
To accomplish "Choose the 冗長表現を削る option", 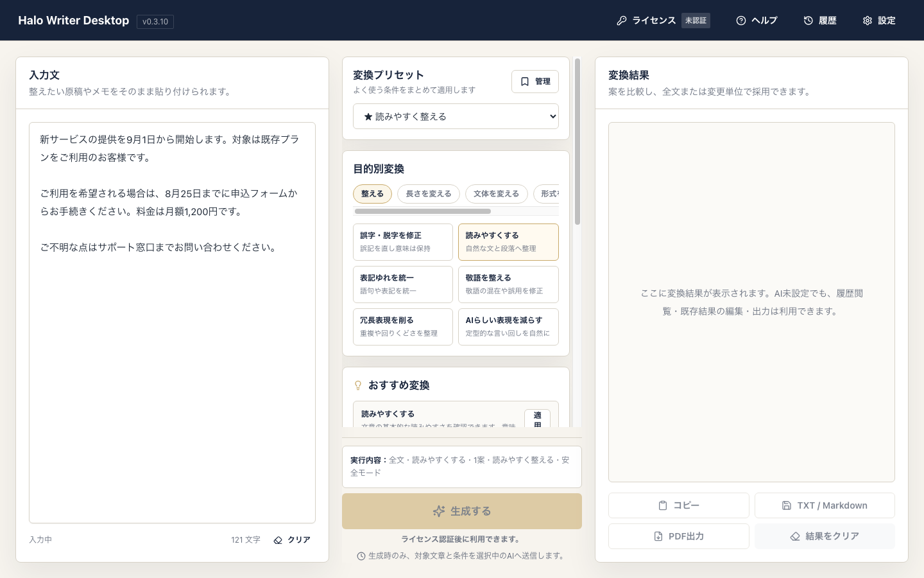I will pos(403,327).
